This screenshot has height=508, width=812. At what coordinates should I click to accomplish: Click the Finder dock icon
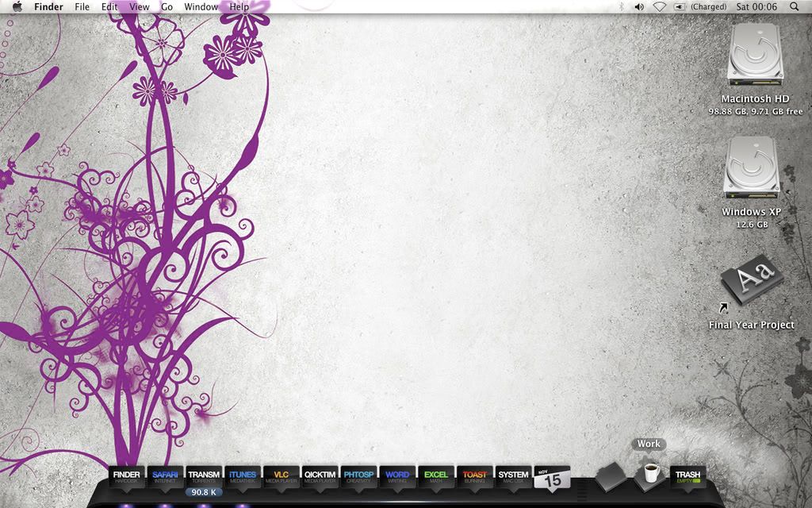[126, 477]
